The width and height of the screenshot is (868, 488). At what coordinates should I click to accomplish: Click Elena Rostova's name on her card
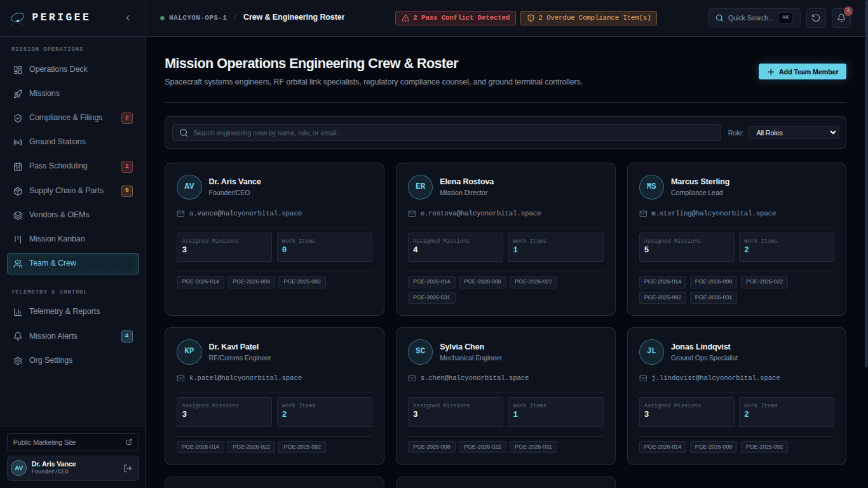[466, 182]
